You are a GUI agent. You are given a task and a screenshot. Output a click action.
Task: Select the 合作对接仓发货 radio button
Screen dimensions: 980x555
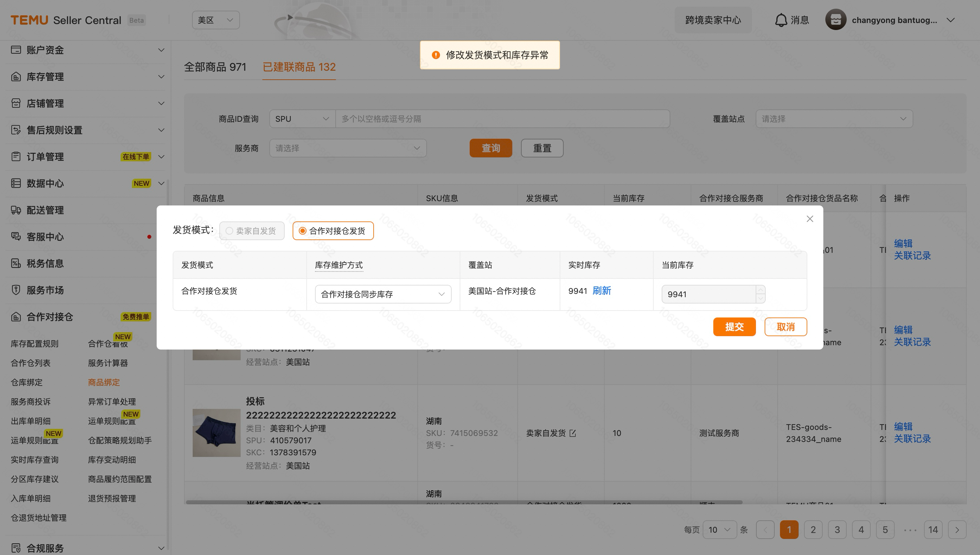tap(302, 230)
